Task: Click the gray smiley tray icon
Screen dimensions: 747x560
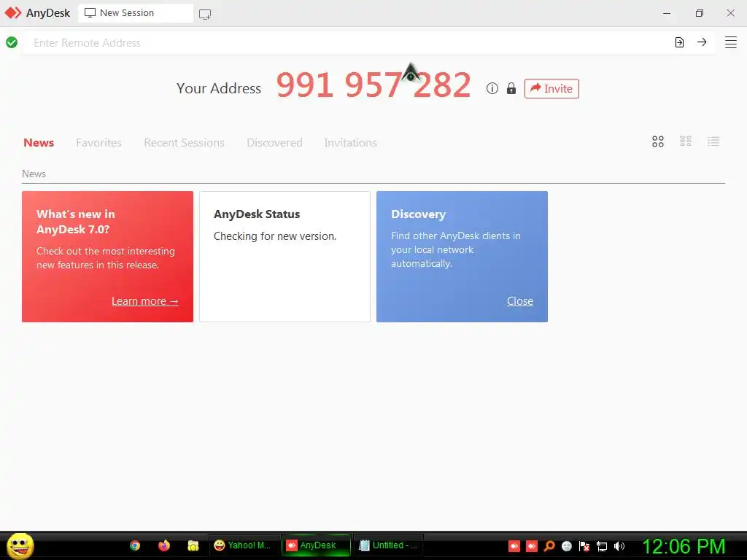Action: click(566, 546)
